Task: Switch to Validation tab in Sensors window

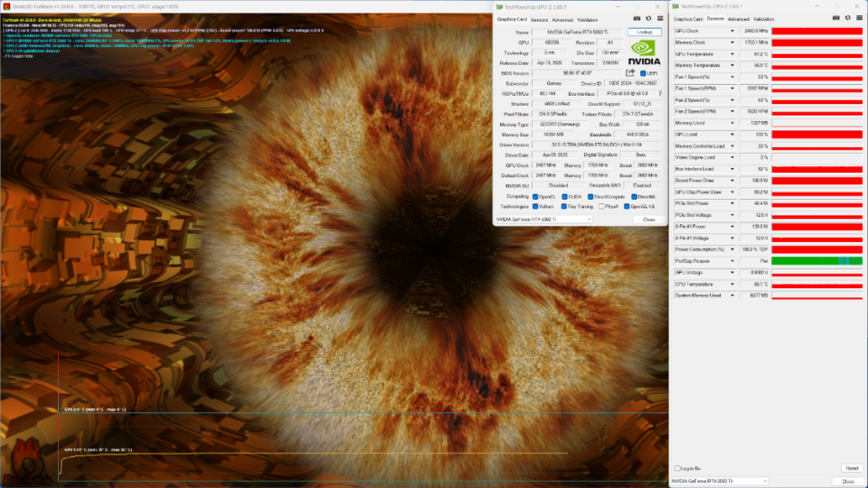Action: pos(763,19)
